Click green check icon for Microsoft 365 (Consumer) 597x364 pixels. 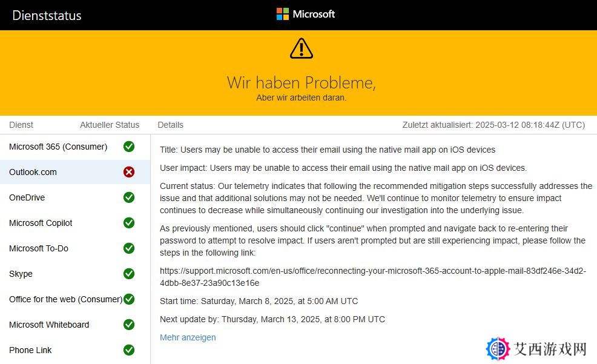point(129,147)
